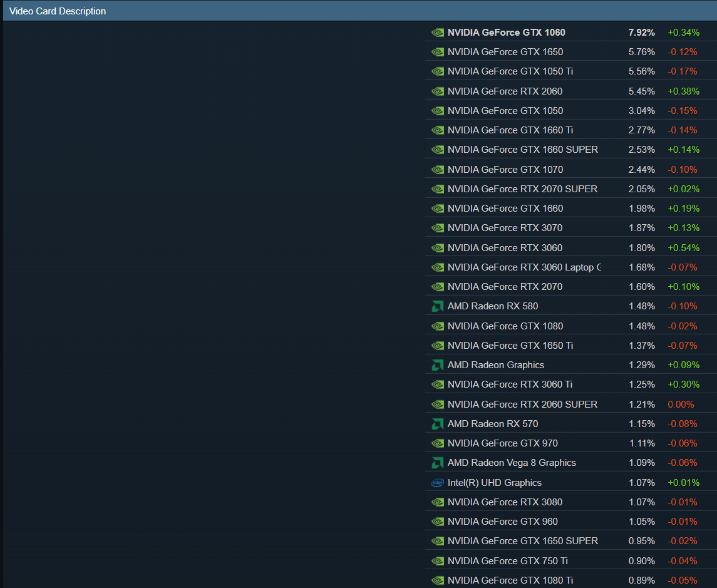Select the NVIDIA GeForce RTX 3060 1.80% name
The width and height of the screenshot is (717, 588).
[505, 248]
